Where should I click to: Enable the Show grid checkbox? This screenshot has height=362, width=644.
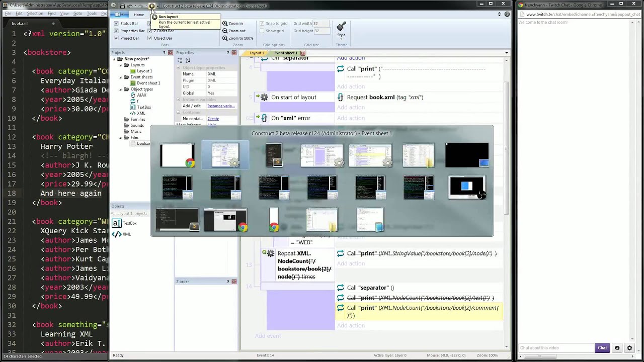click(262, 31)
